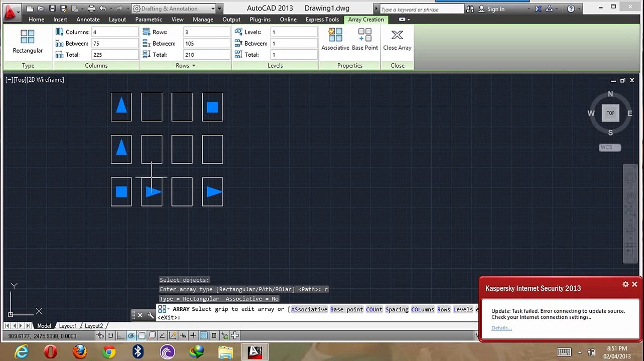Open Google Chrome from the taskbar
Screen dimensions: 644x361
coord(108,352)
